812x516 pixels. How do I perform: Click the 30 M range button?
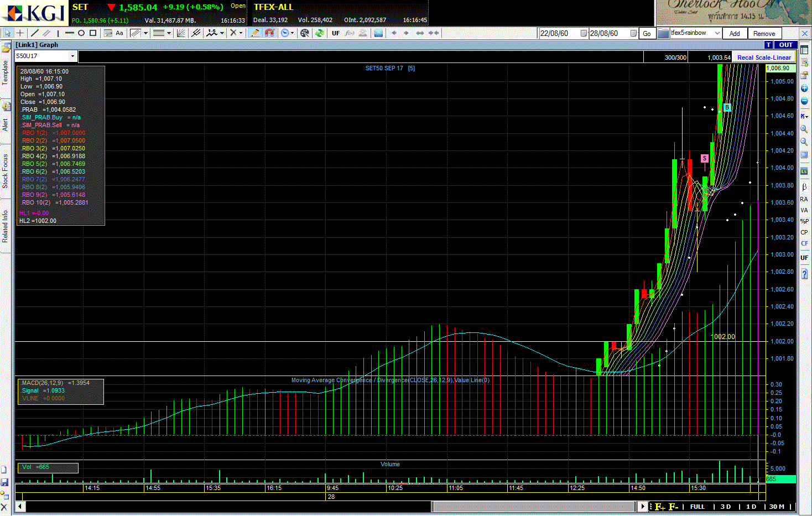tap(777, 507)
